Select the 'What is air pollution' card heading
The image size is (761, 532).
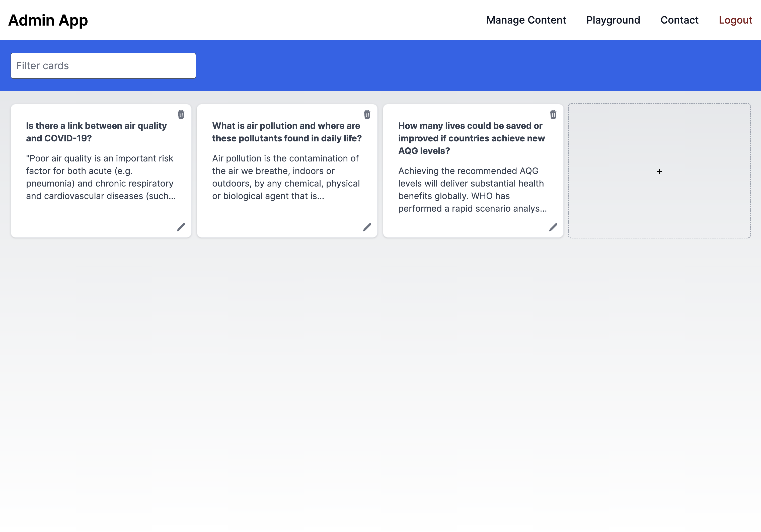286,132
